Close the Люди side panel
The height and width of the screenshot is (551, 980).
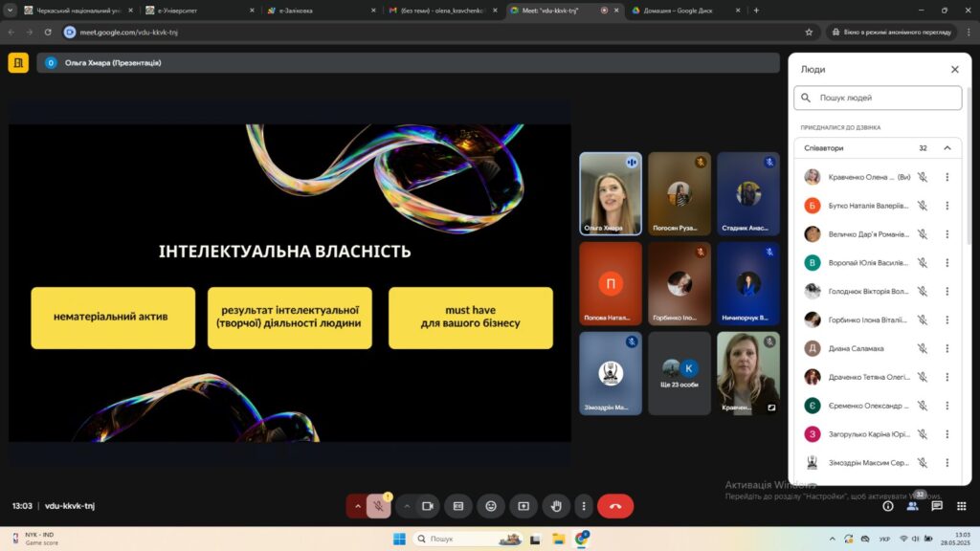point(954,70)
